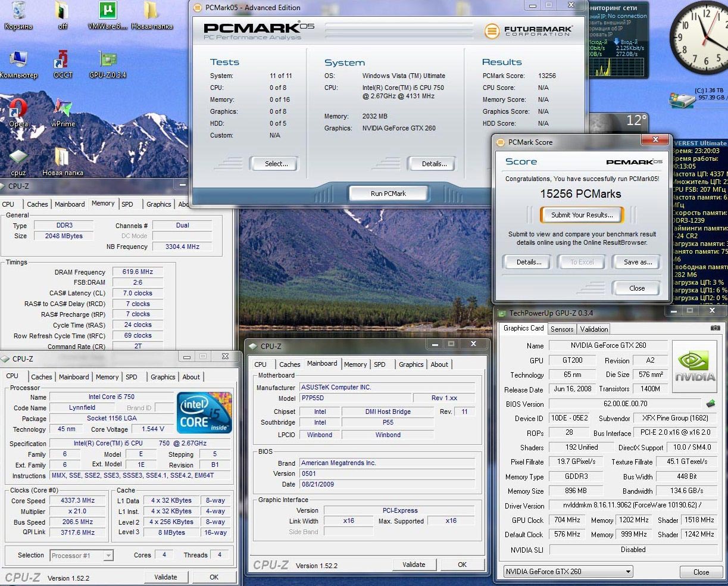Click Save as... in PCMark Score dialog
The image size is (728, 586).
pyautogui.click(x=638, y=262)
